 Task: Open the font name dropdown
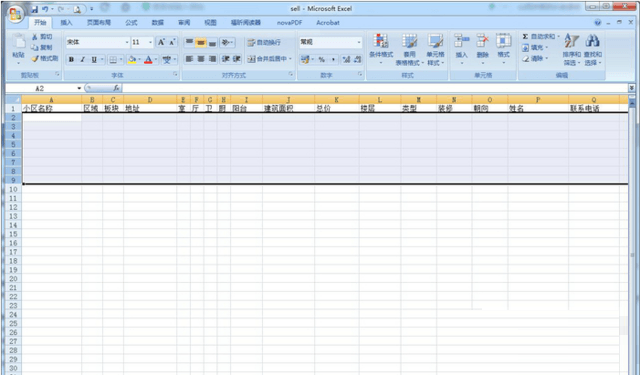point(127,42)
